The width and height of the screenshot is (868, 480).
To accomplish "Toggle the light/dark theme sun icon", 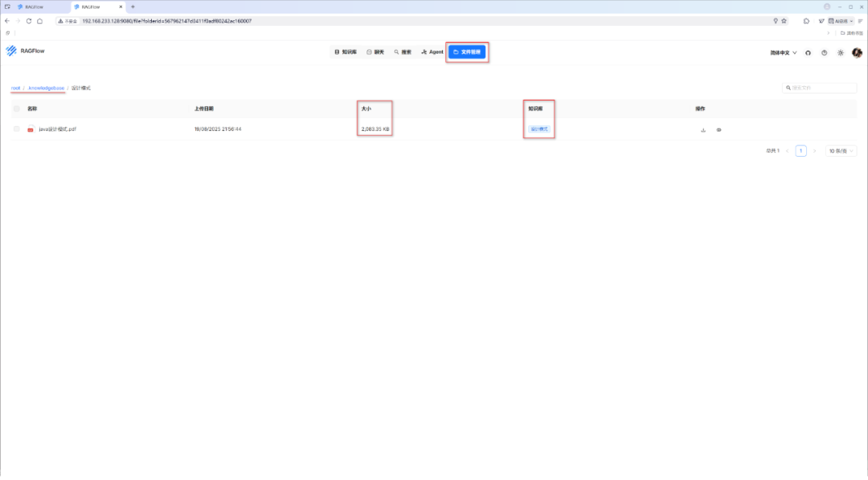I will [841, 53].
